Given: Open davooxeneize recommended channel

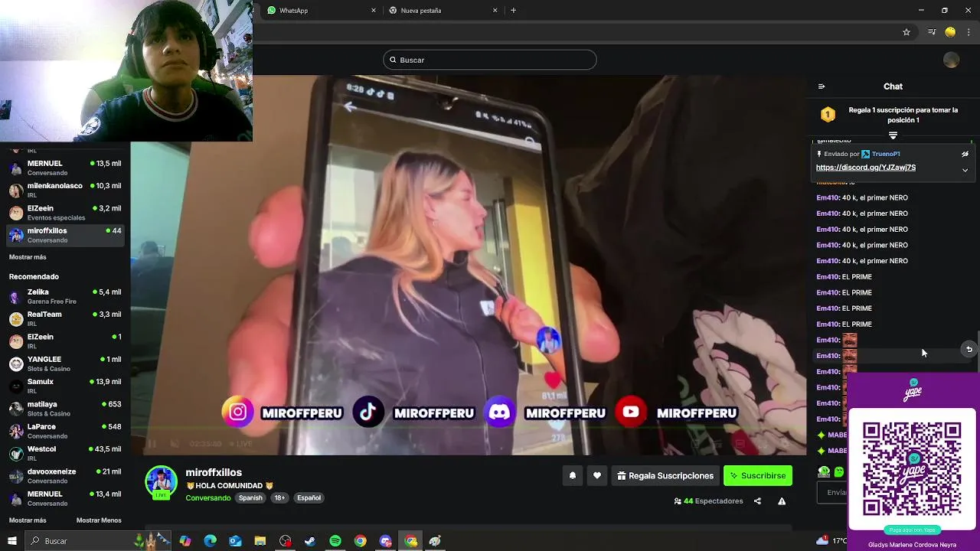Looking at the screenshot, I should tap(65, 476).
